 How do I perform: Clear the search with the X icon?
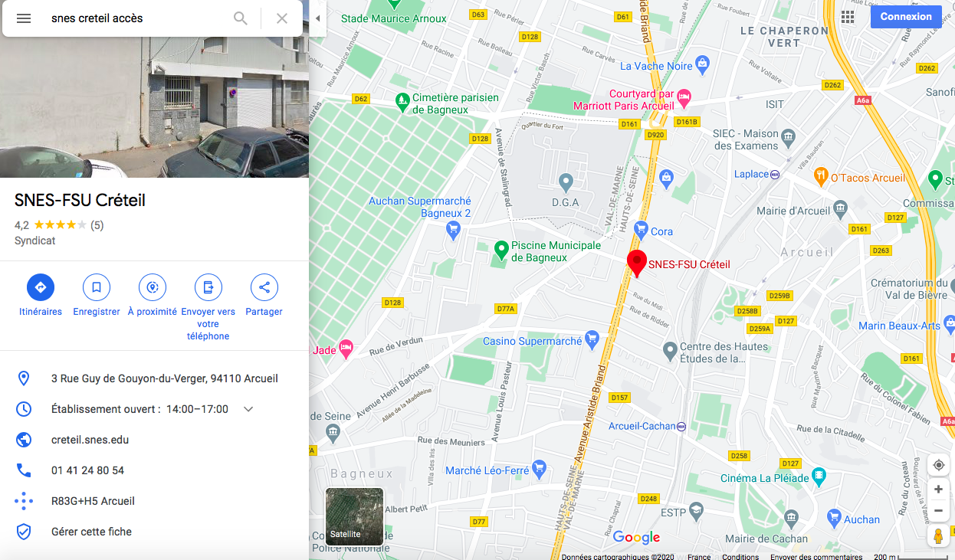[282, 18]
